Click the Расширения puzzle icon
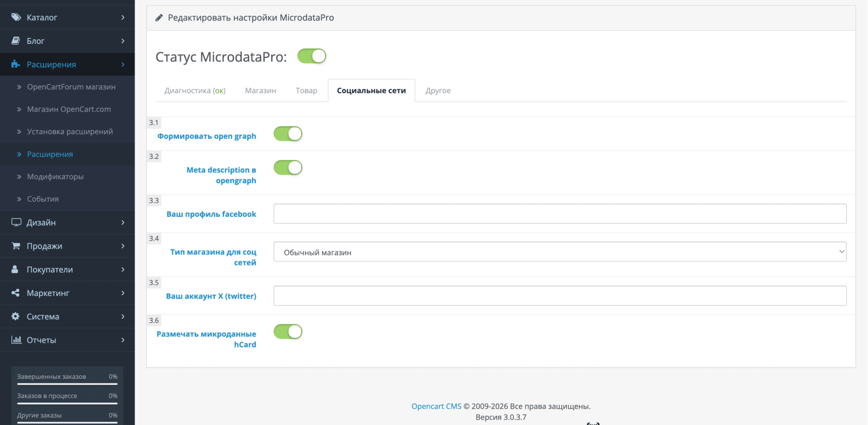 point(16,65)
